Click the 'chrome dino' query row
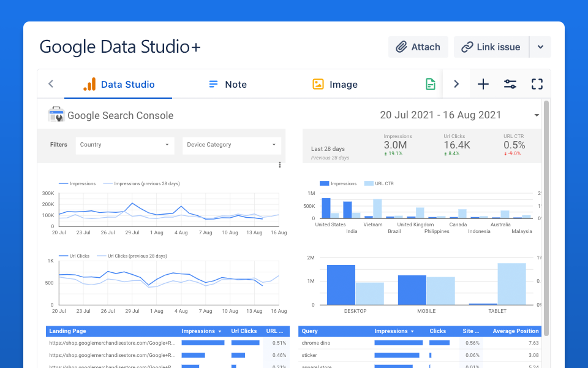The height and width of the screenshot is (368, 588). [x=420, y=343]
